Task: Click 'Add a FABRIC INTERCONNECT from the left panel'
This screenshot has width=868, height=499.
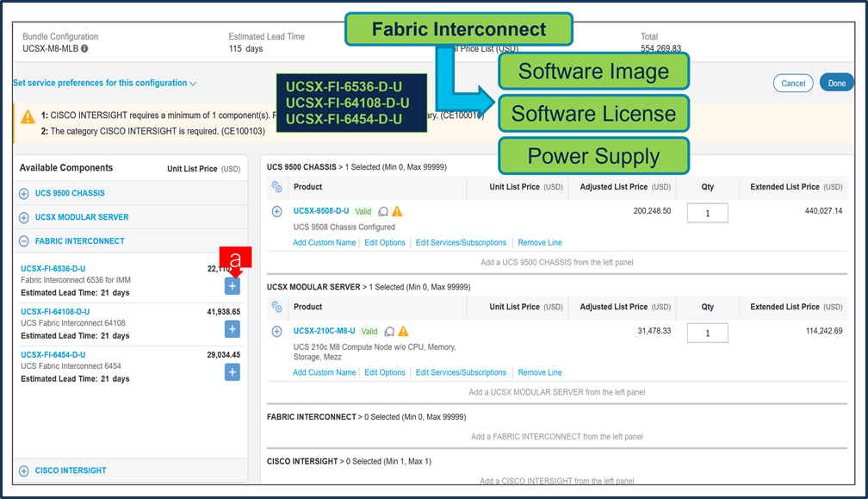Action: [557, 437]
